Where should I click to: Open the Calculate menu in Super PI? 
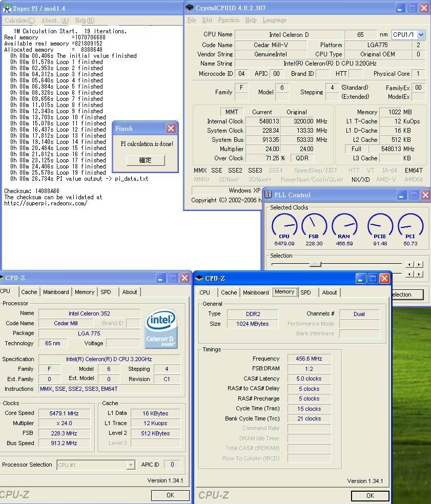click(19, 20)
